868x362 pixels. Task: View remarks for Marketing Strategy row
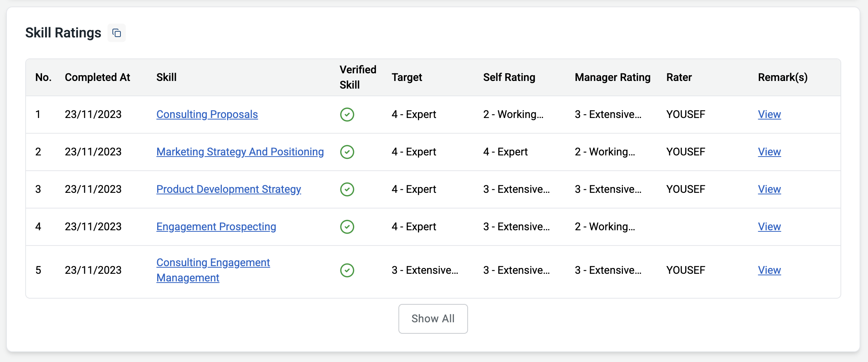coord(769,152)
